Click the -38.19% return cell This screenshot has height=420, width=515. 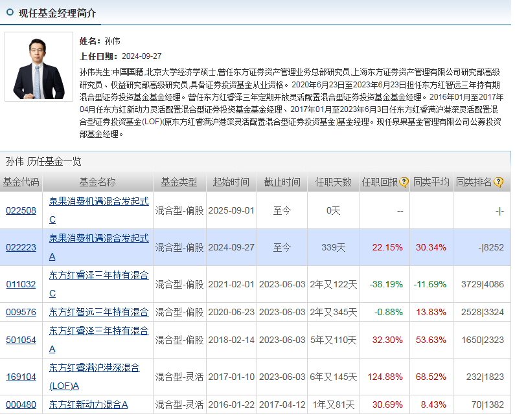pos(386,284)
